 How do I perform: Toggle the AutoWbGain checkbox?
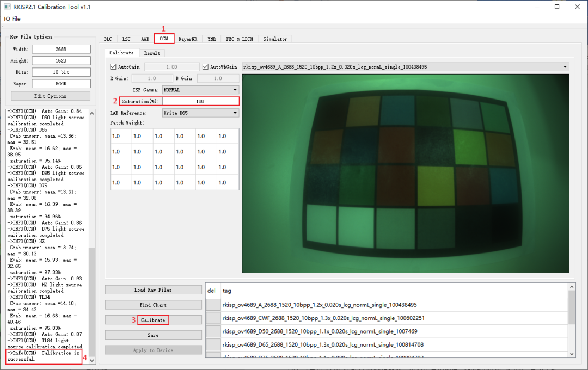(x=206, y=67)
